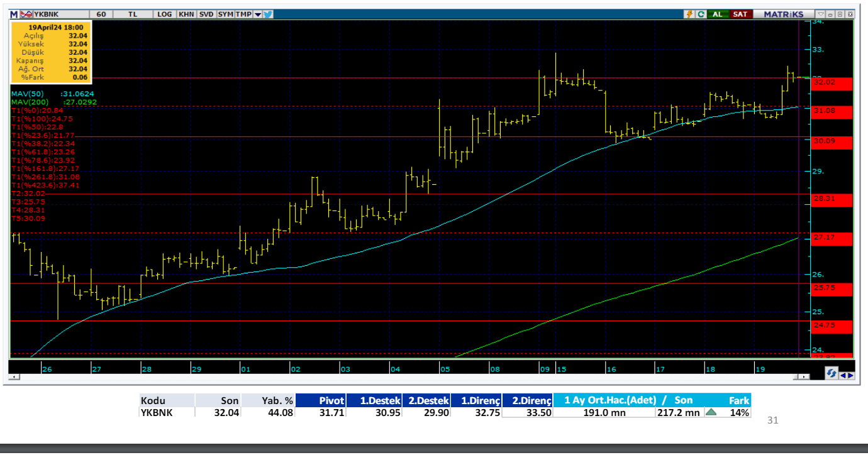Select the 28.31 red price label
868x455 pixels.
point(832,200)
